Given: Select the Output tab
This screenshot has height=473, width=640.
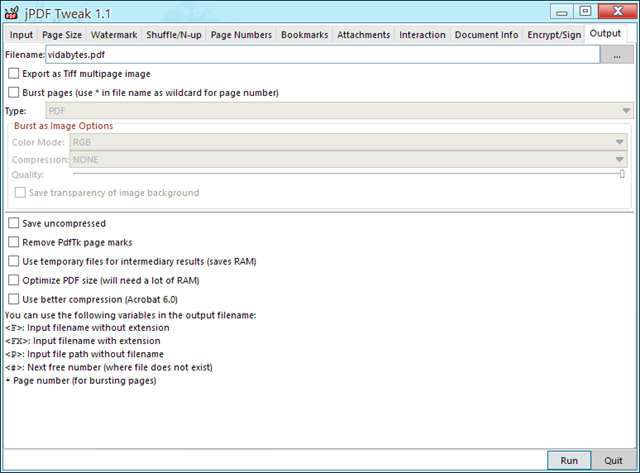Looking at the screenshot, I should click(x=605, y=33).
